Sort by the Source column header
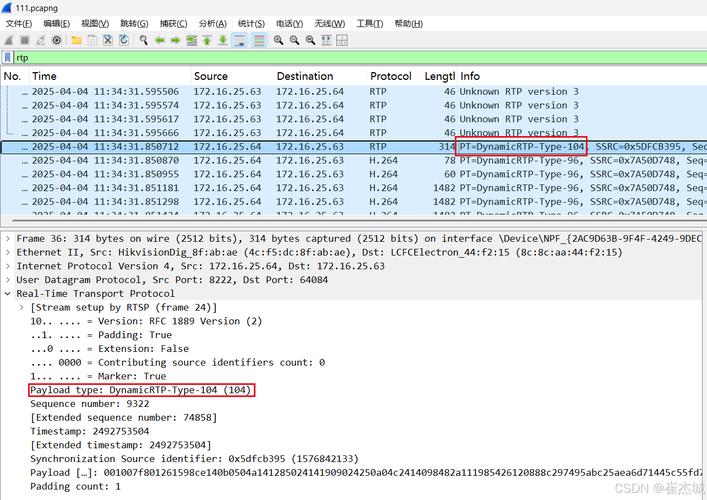707x500 pixels. coord(233,76)
